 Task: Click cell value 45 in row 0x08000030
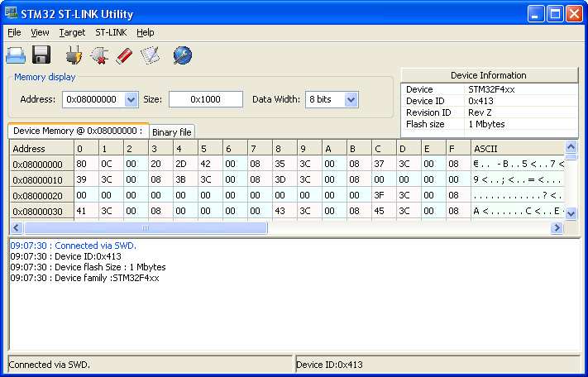click(384, 211)
